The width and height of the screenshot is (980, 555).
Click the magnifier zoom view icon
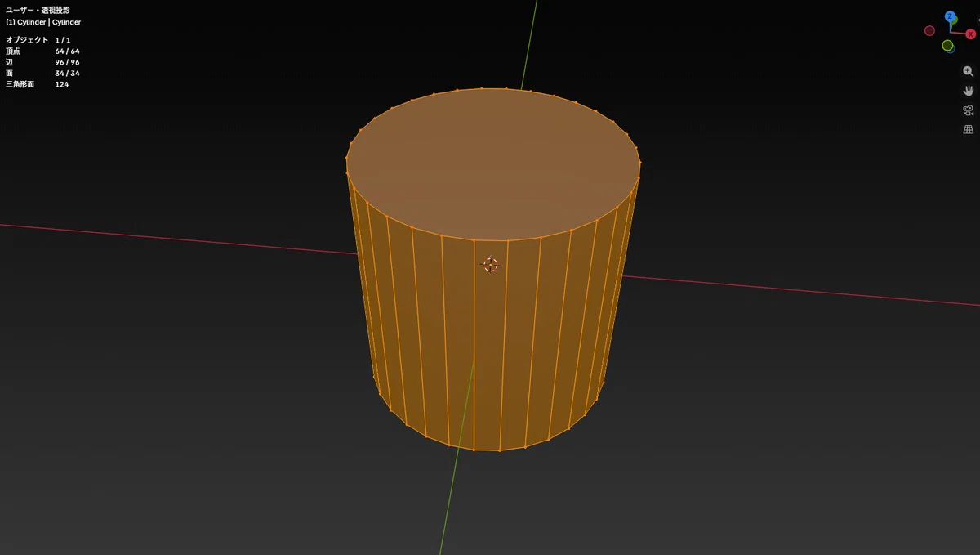tap(969, 71)
